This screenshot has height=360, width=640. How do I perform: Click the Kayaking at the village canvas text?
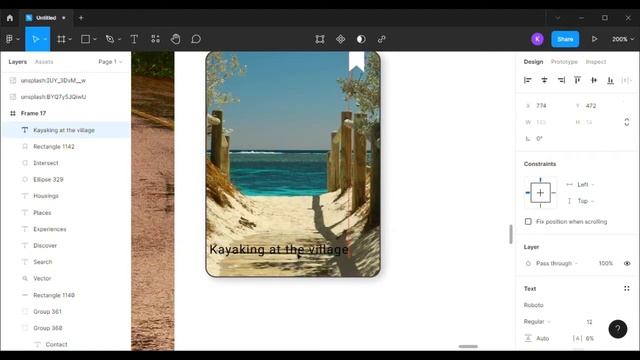click(x=279, y=249)
